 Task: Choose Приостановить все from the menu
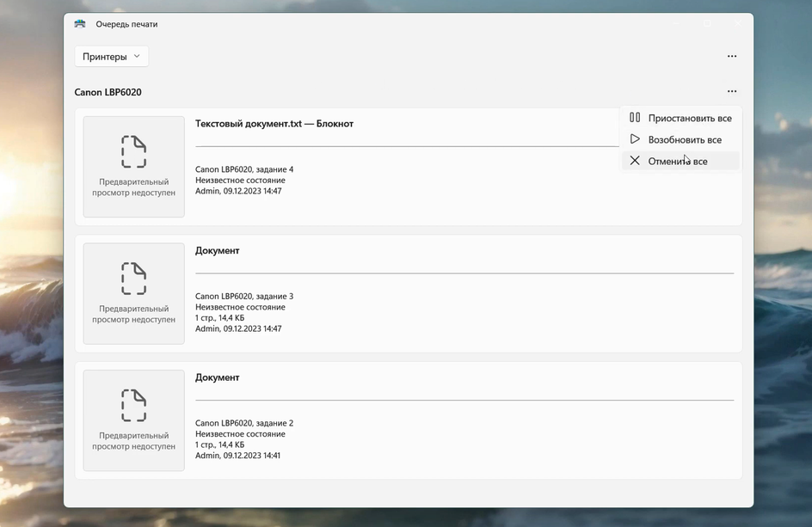[680, 118]
